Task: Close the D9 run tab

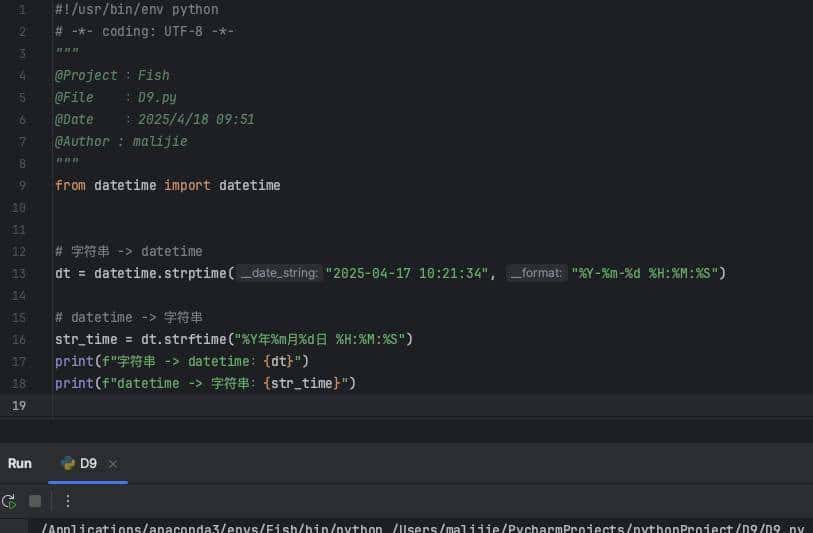Action: coord(113,464)
